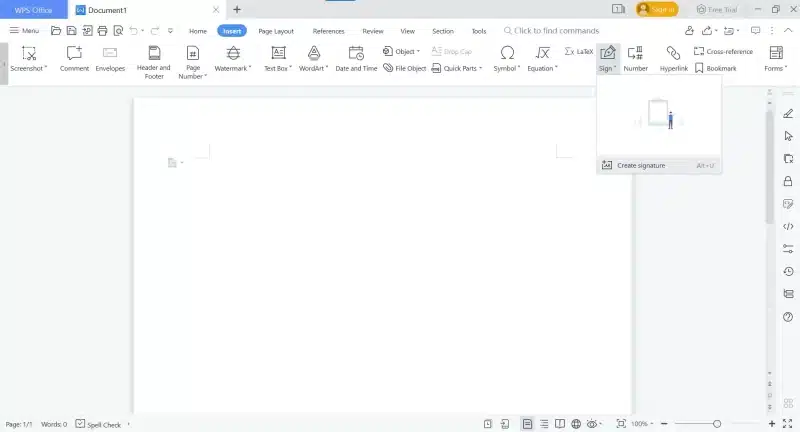Click the Free Trial button
Image resolution: width=800 pixels, height=432 pixels.
coord(717,9)
